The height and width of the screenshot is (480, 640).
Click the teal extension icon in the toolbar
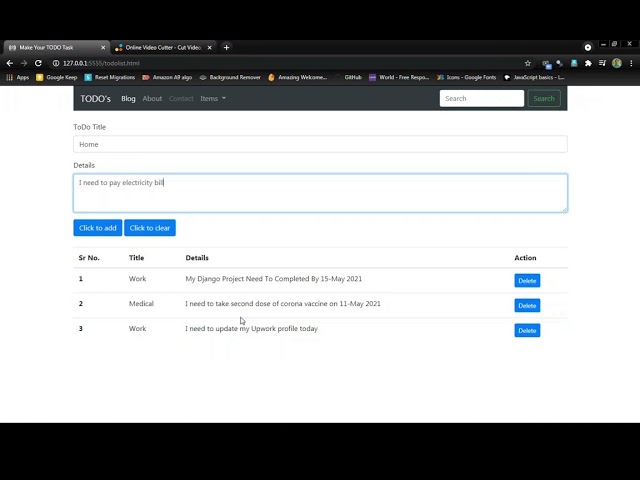coord(574,63)
